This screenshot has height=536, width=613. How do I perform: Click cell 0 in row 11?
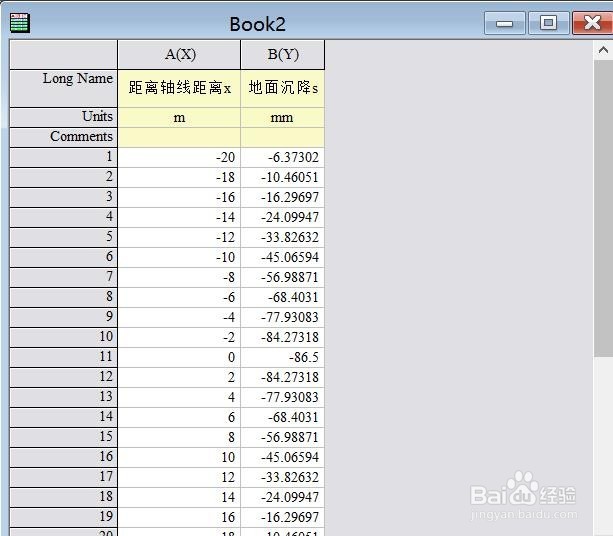[x=179, y=357]
